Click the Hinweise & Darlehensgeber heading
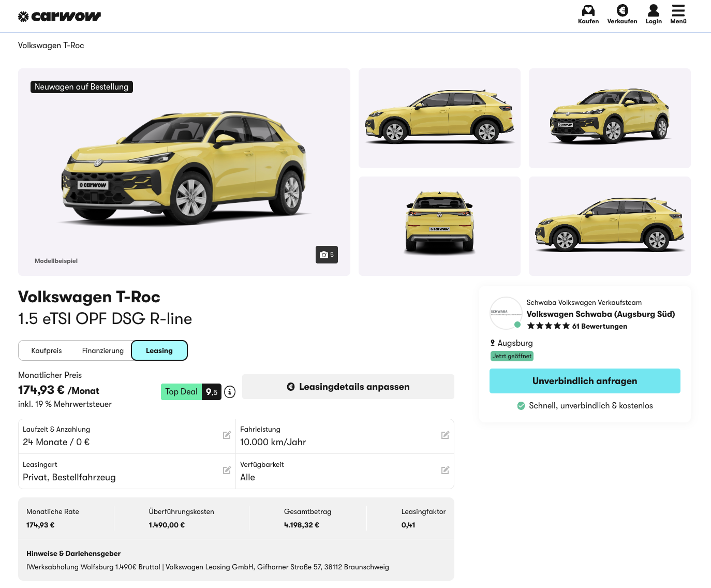The image size is (711, 588). pyautogui.click(x=73, y=553)
